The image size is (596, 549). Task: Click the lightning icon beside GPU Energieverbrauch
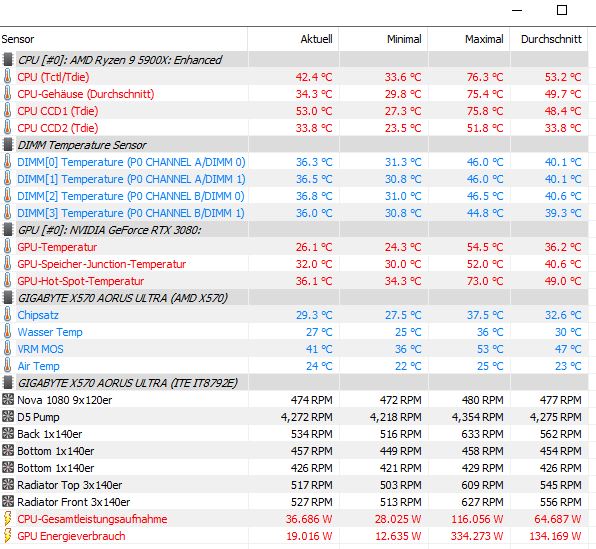coord(7,536)
